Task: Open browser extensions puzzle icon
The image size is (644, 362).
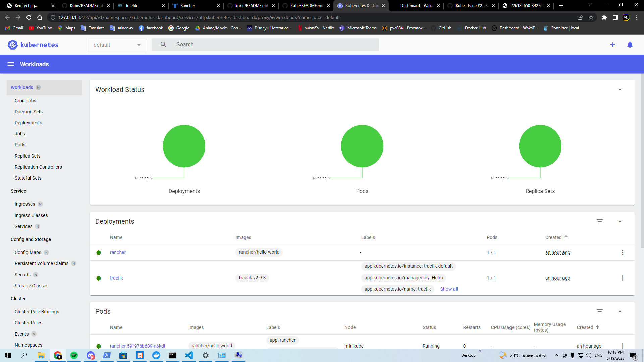Action: pyautogui.click(x=604, y=17)
